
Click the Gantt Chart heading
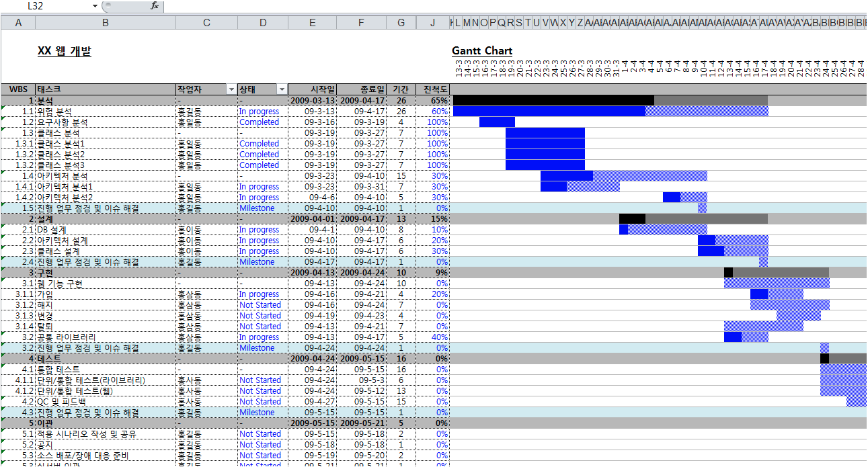point(482,51)
